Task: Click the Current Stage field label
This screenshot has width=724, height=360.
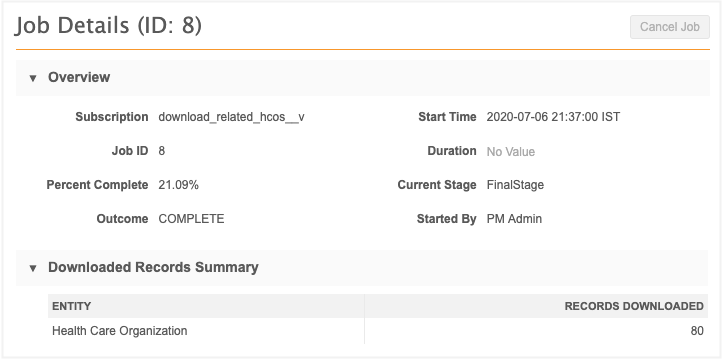Action: point(437,185)
